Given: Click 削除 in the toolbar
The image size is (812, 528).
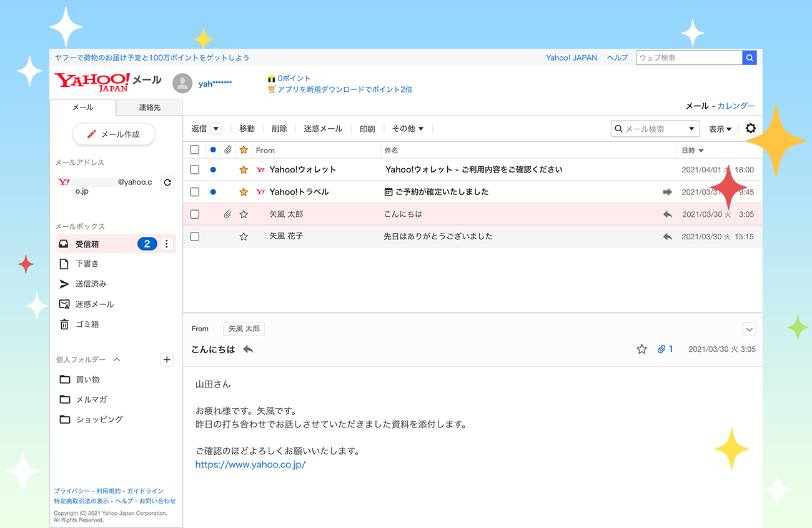Looking at the screenshot, I should 279,129.
